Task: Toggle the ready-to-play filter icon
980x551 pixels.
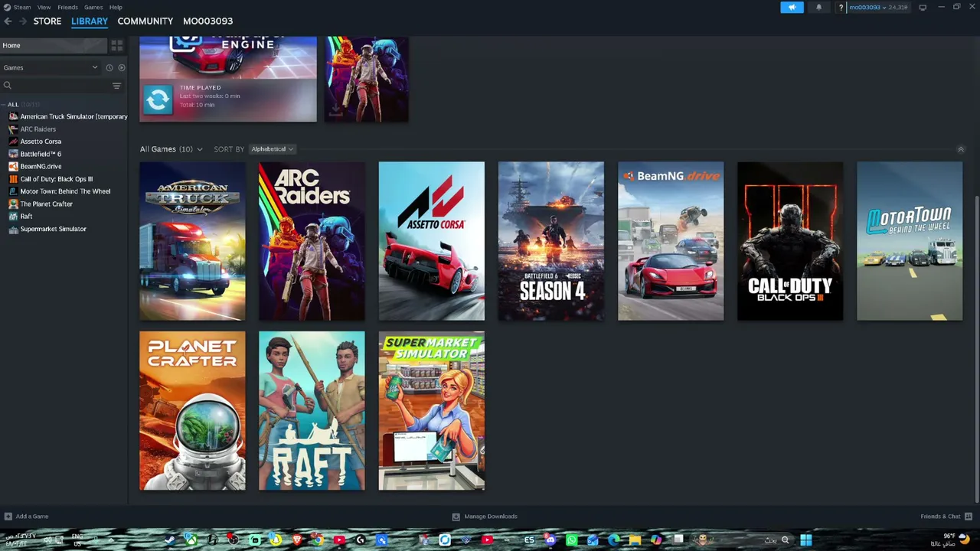Action: coord(121,67)
